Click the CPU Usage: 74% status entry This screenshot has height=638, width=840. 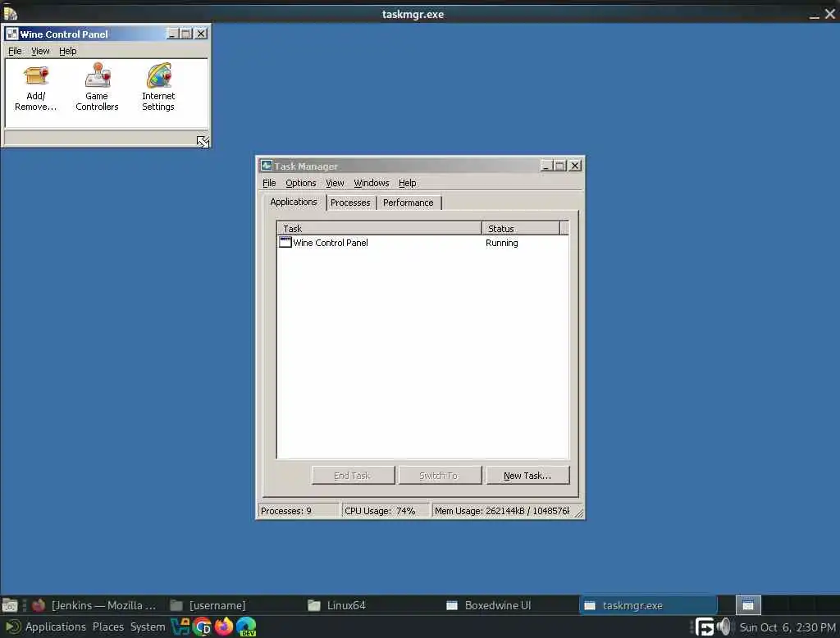(386, 511)
